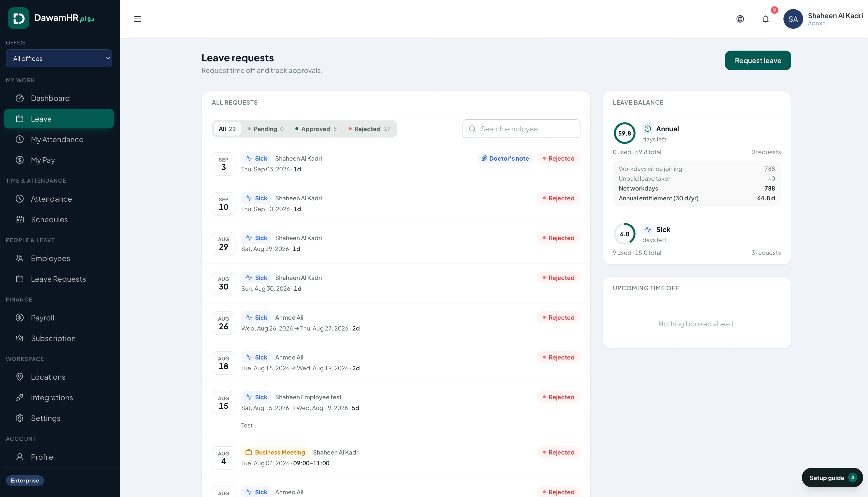This screenshot has width=868, height=497.
Task: Click Net workdays 788 row
Action: 696,188
